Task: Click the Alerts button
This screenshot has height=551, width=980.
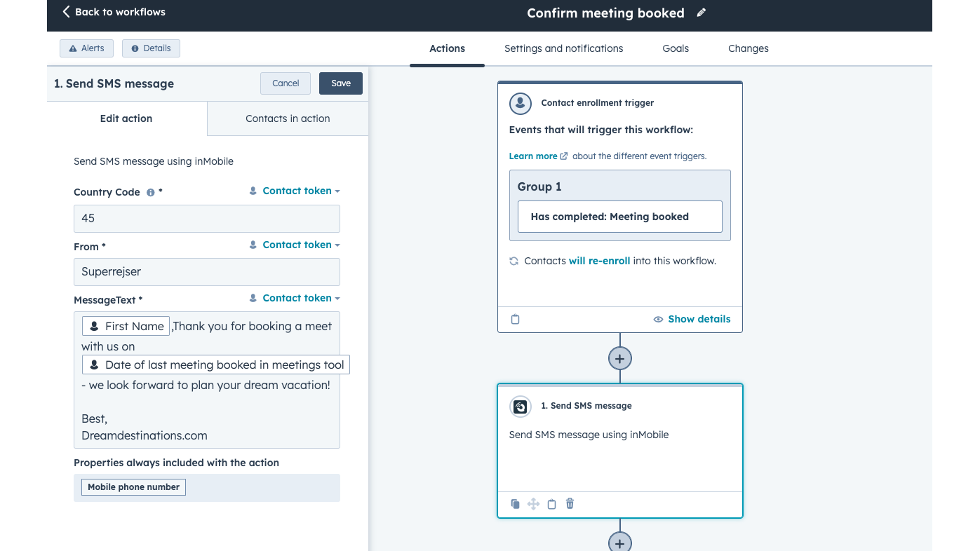Action: pos(86,48)
